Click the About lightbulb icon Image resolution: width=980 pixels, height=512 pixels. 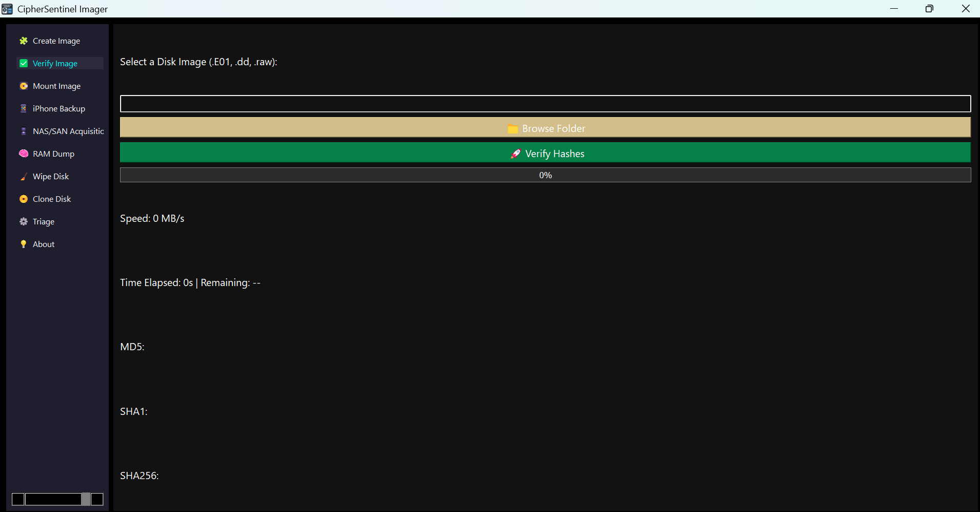pyautogui.click(x=24, y=244)
